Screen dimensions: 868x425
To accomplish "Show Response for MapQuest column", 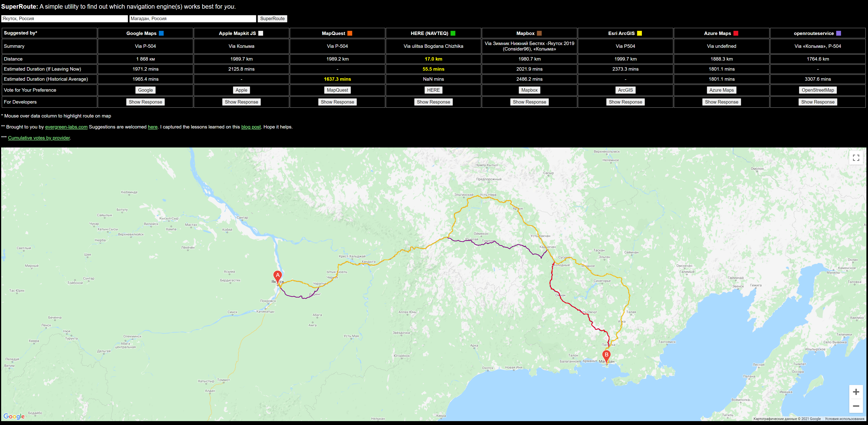I will tap(337, 102).
